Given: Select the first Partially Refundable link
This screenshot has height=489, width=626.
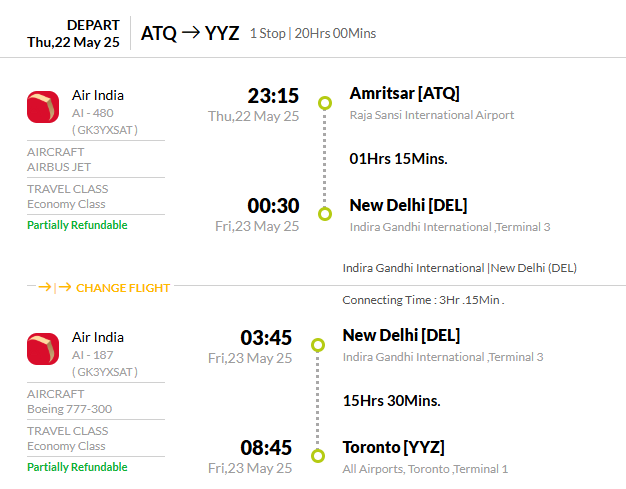Looking at the screenshot, I should (x=77, y=225).
